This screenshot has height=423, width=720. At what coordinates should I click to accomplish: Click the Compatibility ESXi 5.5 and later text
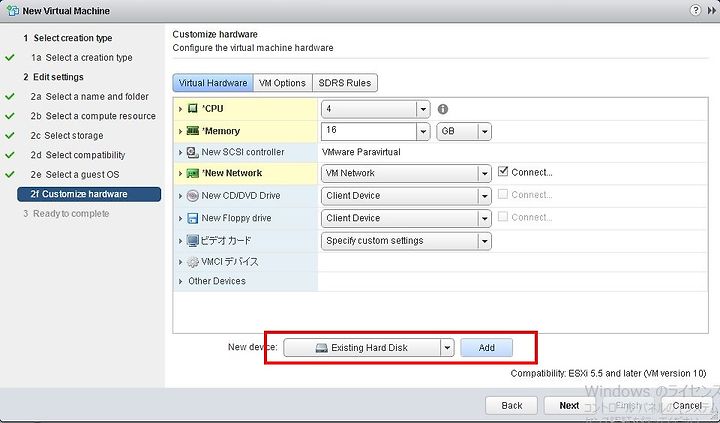tap(608, 373)
